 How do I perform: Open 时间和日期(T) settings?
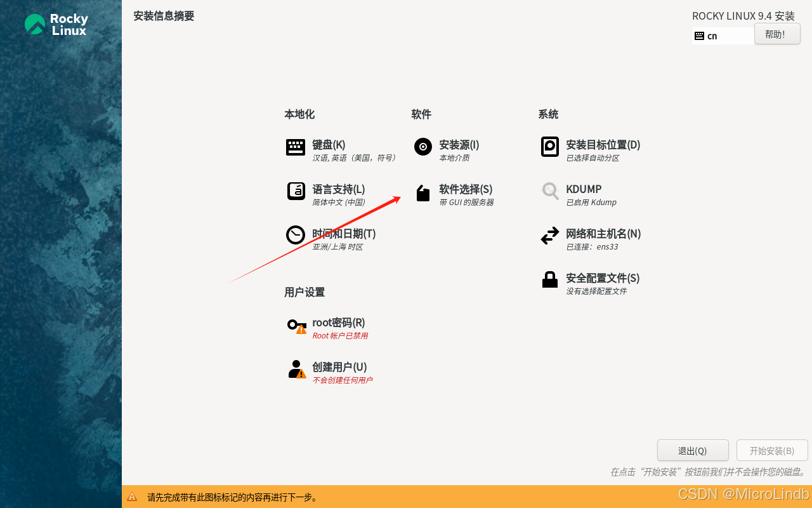(x=344, y=234)
